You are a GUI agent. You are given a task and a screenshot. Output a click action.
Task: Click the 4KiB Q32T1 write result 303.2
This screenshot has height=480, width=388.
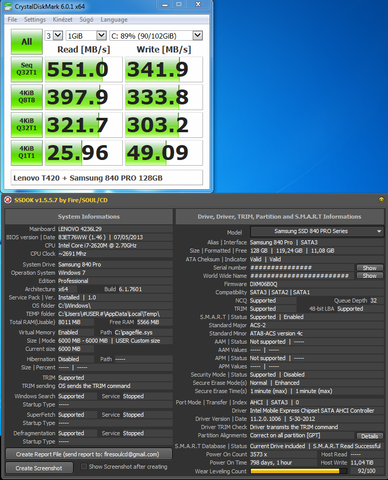point(164,125)
